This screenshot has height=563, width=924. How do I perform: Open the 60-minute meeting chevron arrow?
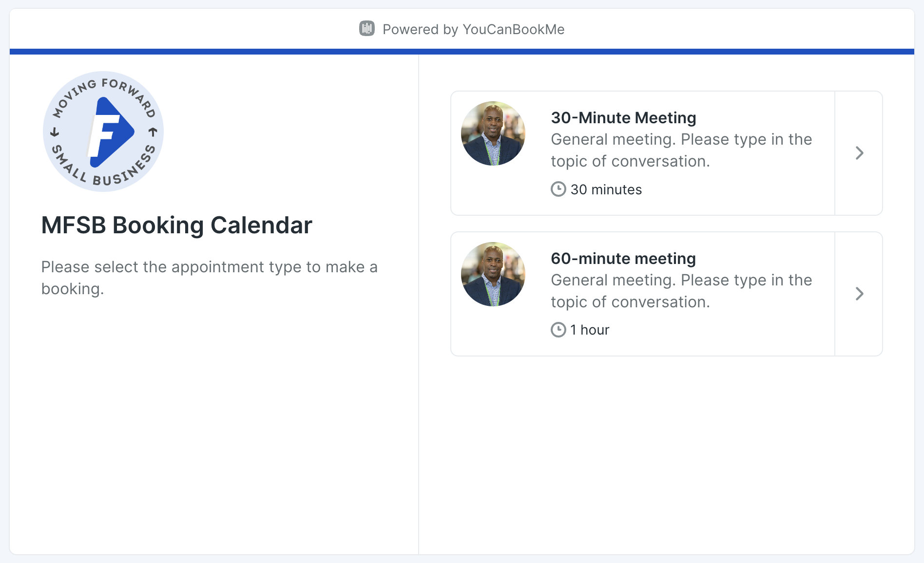pos(859,294)
